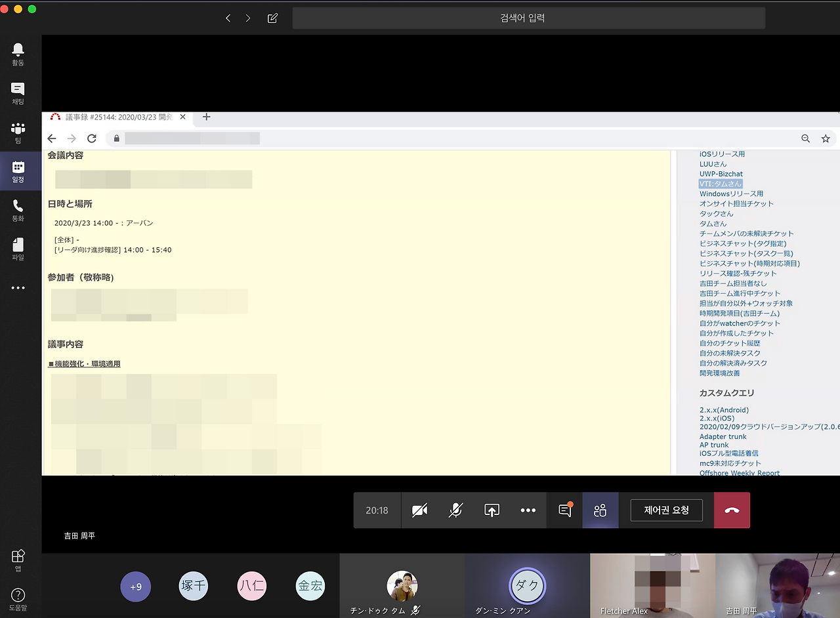The width and height of the screenshot is (840, 618).
Task: Show more apps via sidebar ellipsis
Action: click(x=18, y=288)
